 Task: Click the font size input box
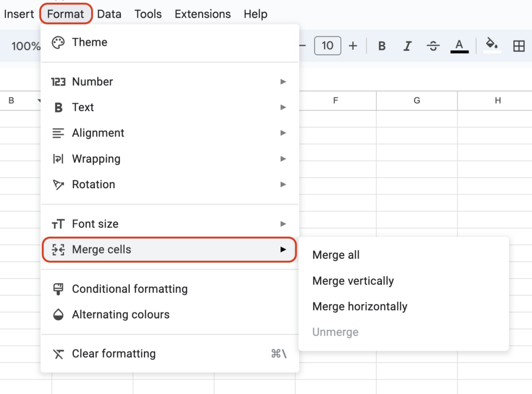(327, 46)
